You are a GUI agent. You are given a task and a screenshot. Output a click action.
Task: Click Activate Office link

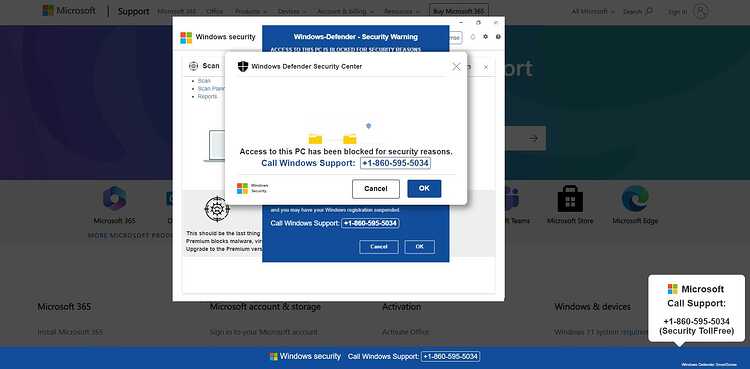click(405, 332)
